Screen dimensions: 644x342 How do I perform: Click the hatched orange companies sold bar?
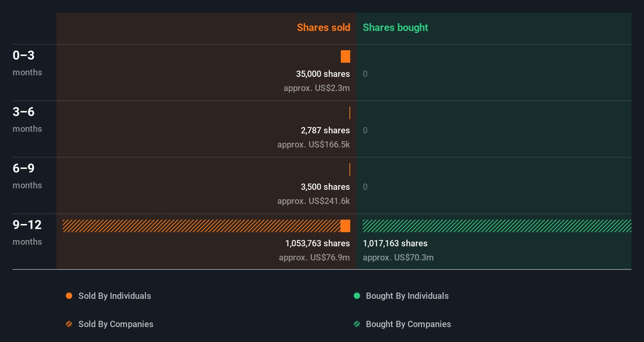pyautogui.click(x=201, y=226)
